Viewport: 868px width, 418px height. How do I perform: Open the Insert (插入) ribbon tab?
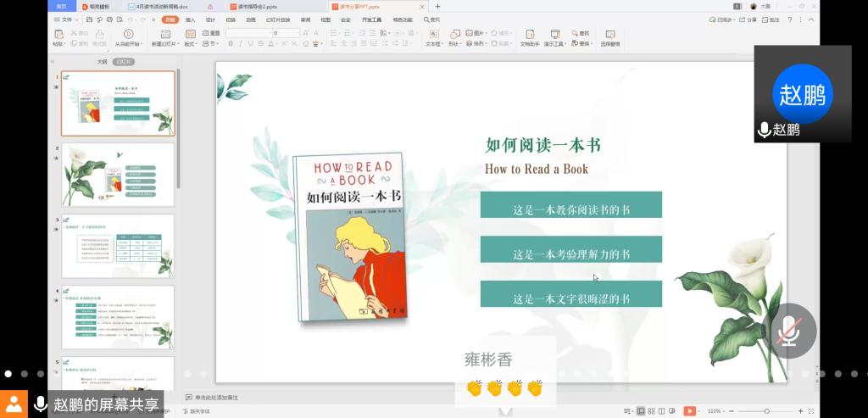[191, 20]
